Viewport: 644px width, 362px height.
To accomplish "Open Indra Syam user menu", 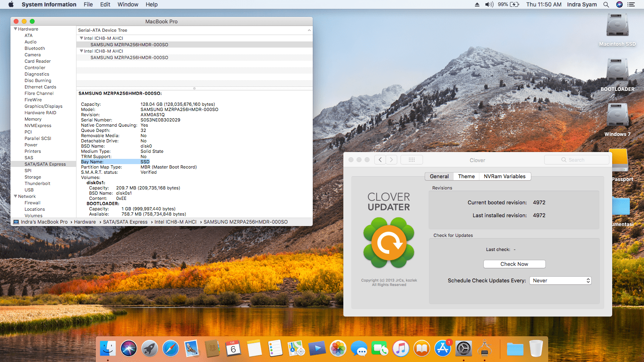I will click(x=582, y=4).
